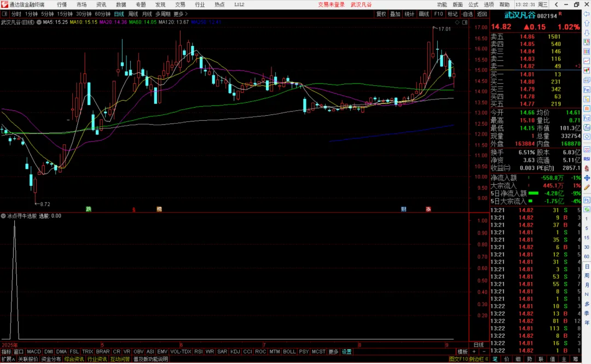Image resolution: width=591 pixels, height=364 pixels.
Task: Switch to 分时 intraday view
Action: [16, 14]
